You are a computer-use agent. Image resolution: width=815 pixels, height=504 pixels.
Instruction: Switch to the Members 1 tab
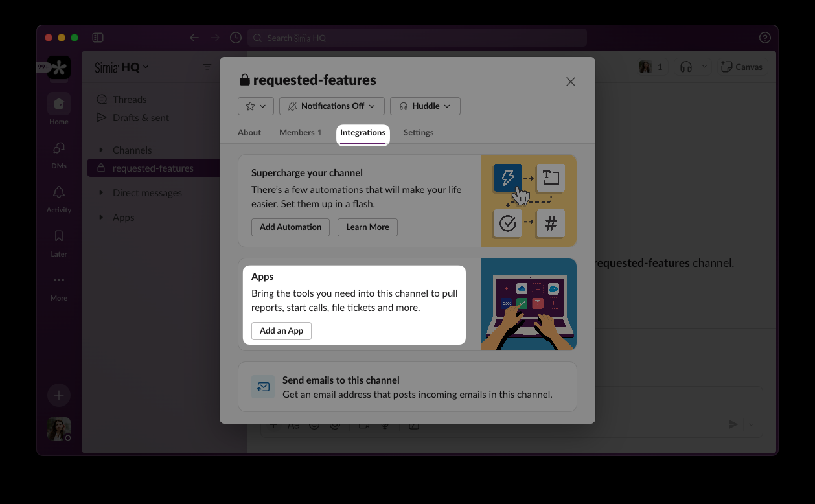301,132
